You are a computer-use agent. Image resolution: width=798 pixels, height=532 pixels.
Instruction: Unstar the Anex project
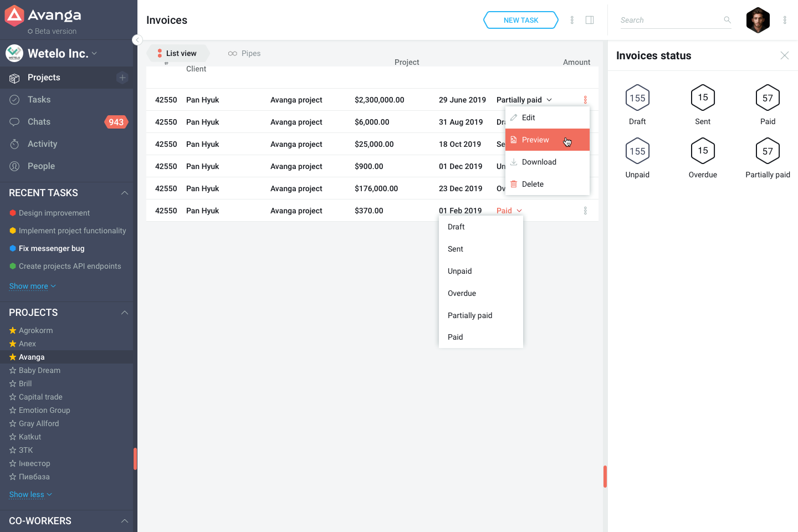(x=13, y=344)
